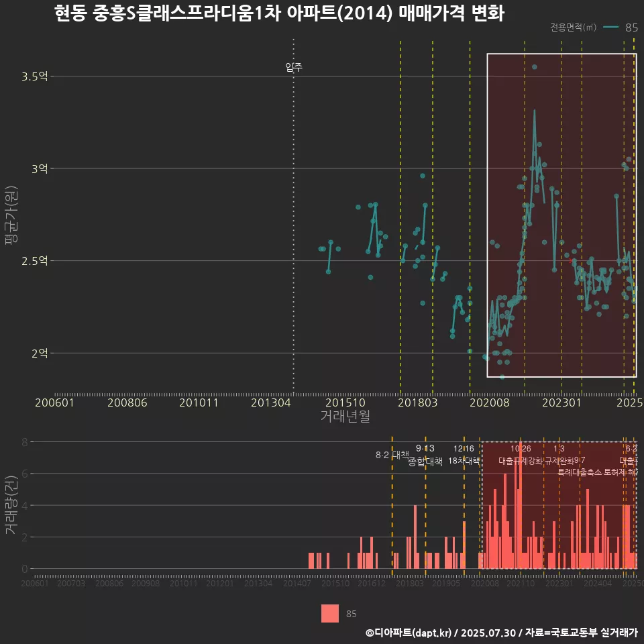Click 202301 on the price chart axis

point(562,402)
